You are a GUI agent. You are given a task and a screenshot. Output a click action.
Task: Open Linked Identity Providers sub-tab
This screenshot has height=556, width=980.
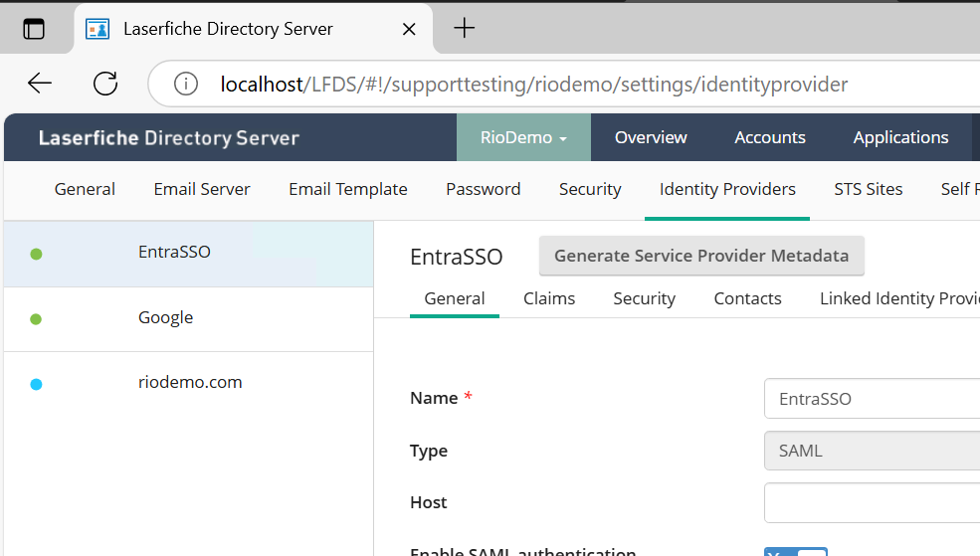(899, 298)
